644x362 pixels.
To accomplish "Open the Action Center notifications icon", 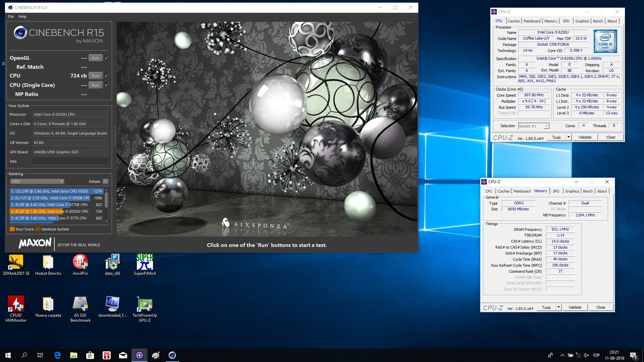I will [x=633, y=356].
